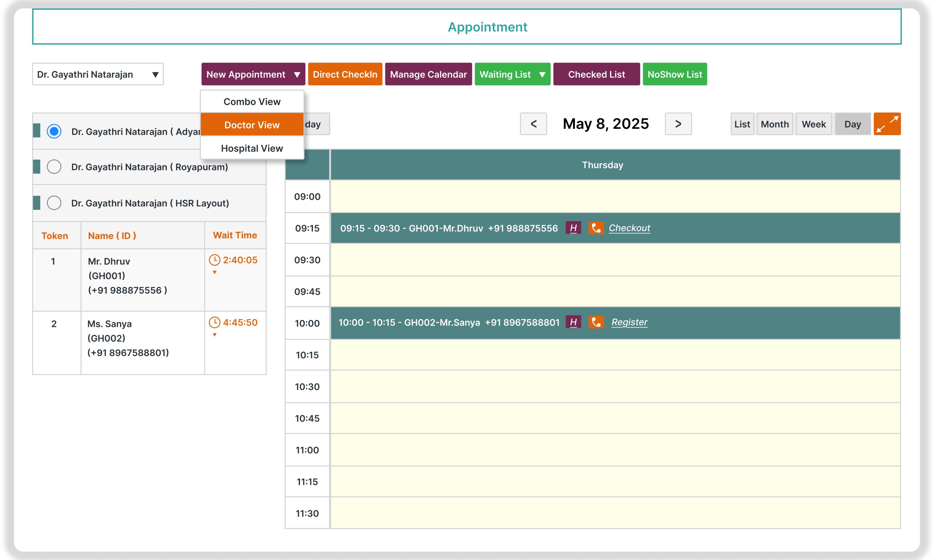This screenshot has width=934, height=560.
Task: Select Dr. Gayathri Natarajan HSR Layout radio
Action: (54, 203)
